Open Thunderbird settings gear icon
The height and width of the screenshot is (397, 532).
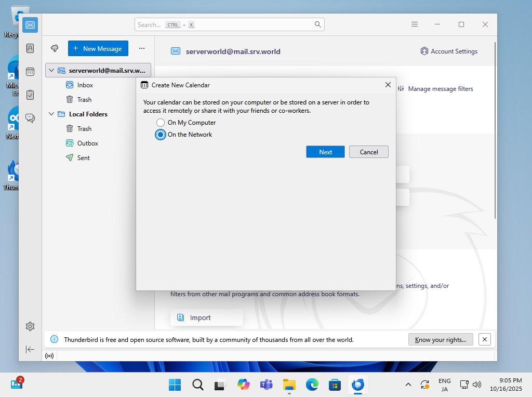30,326
